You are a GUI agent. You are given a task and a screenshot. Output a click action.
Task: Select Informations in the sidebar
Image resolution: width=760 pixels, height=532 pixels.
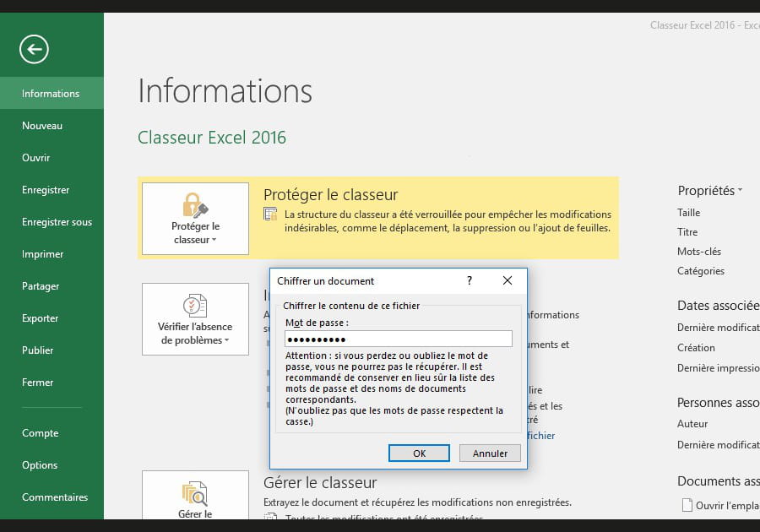pos(51,94)
